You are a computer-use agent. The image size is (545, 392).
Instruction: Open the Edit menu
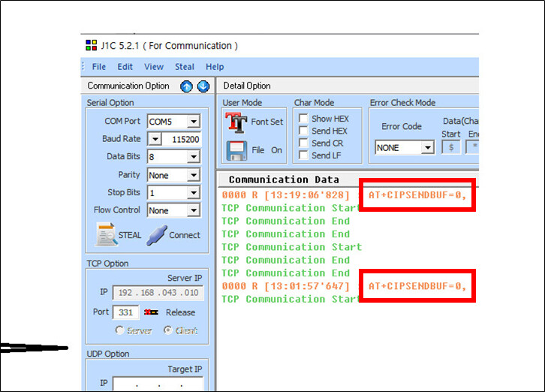point(125,67)
